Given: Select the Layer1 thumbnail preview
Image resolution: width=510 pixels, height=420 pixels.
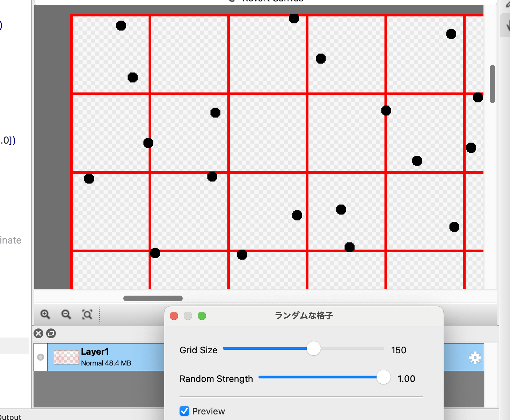Looking at the screenshot, I should tap(66, 357).
